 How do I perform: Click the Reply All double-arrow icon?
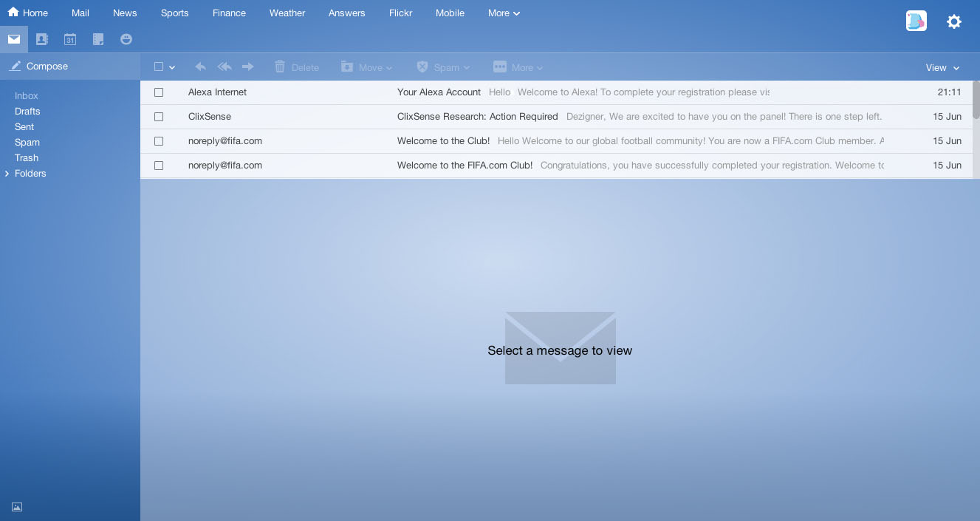225,67
